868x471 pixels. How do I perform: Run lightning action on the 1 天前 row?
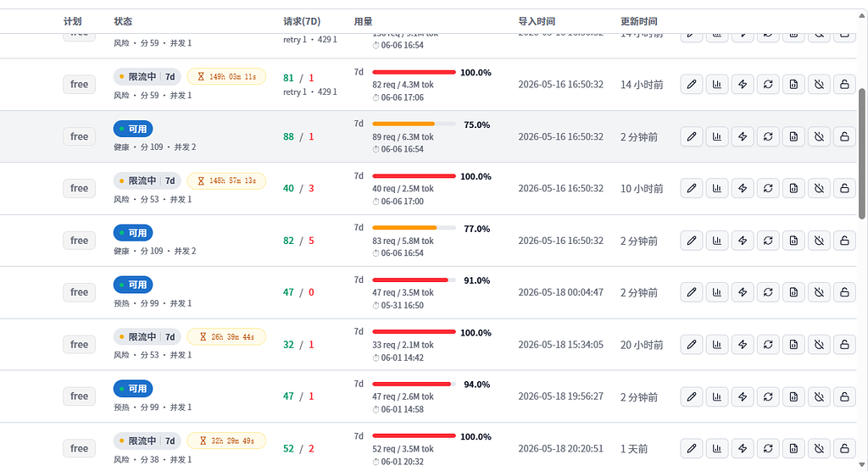(743, 448)
